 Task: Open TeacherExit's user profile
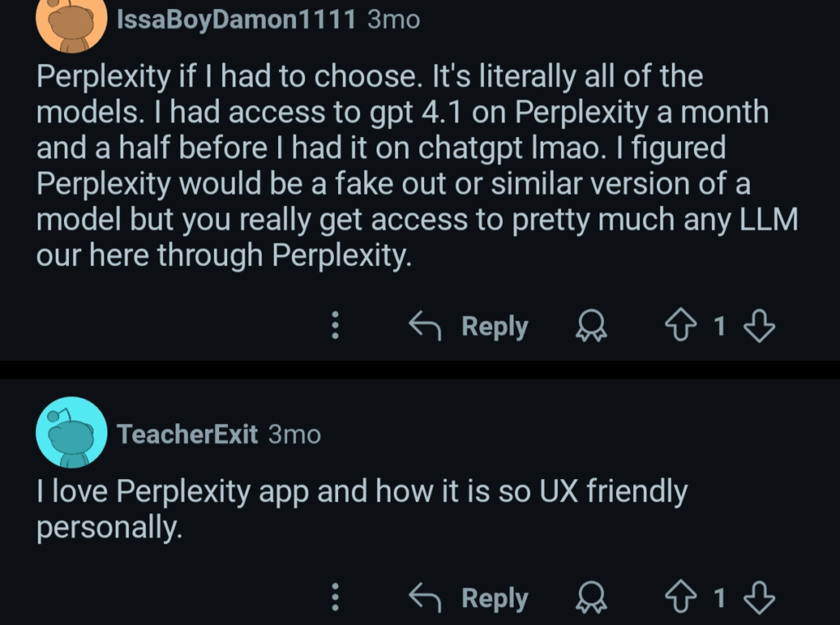coord(188,434)
